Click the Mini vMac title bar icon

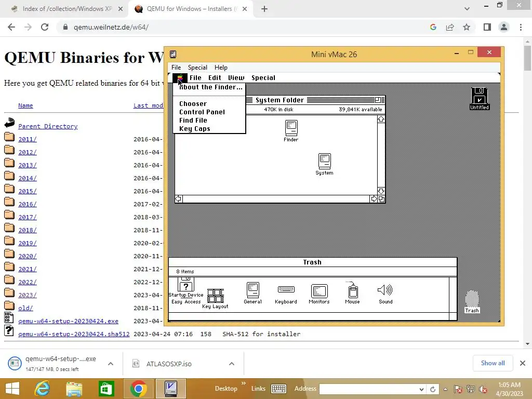point(173,54)
